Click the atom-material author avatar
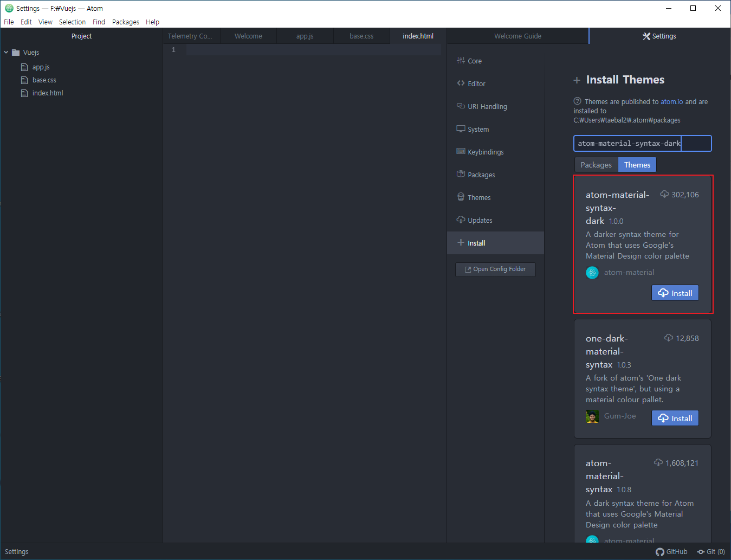The image size is (731, 560). (x=592, y=273)
